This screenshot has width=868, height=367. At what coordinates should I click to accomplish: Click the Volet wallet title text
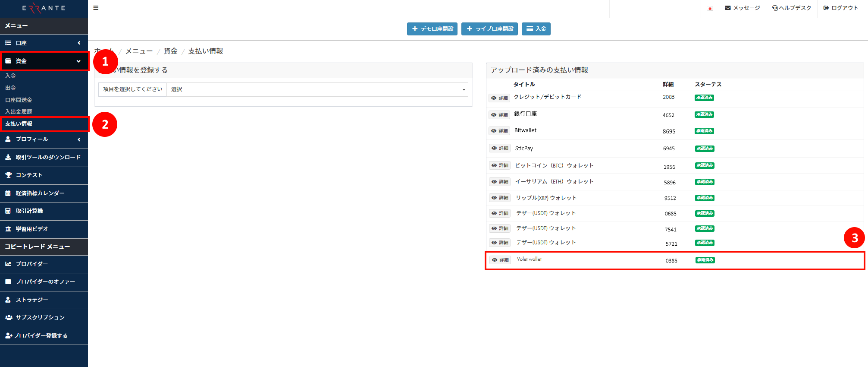(x=529, y=259)
